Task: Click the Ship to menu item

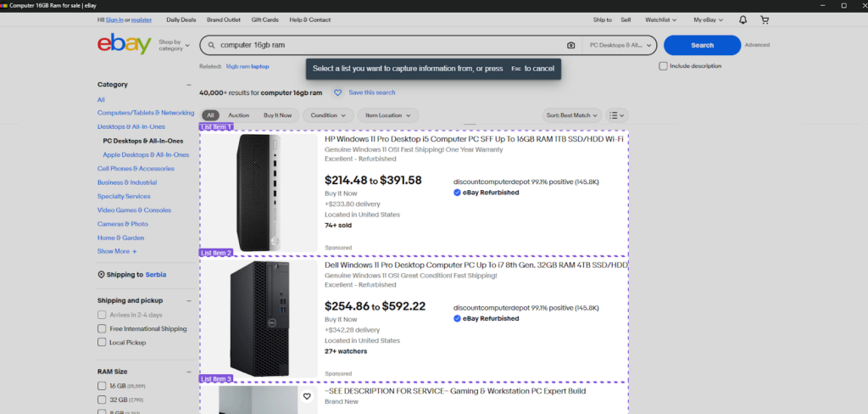Action: [603, 20]
